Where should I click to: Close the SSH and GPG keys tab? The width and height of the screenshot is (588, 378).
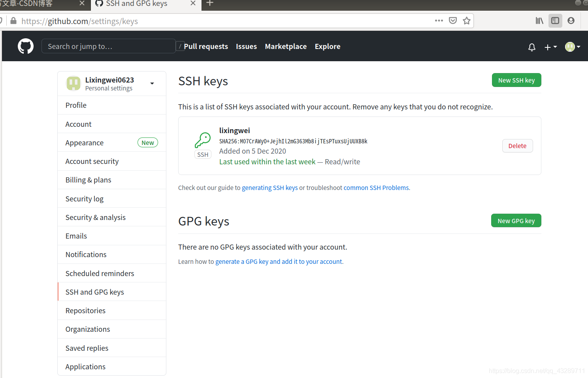[193, 3]
